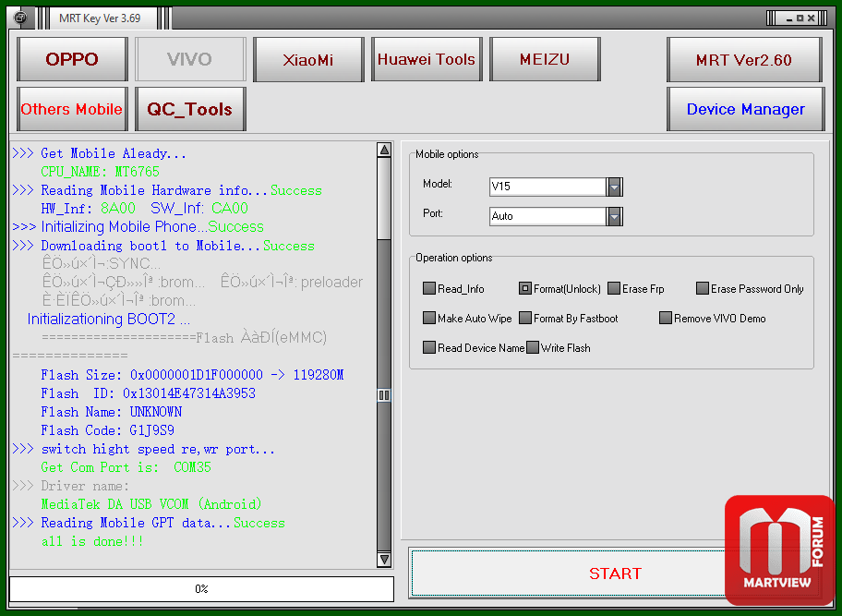This screenshot has height=616, width=842.
Task: Launch MRT Ver2.60 button
Action: pyautogui.click(x=744, y=60)
